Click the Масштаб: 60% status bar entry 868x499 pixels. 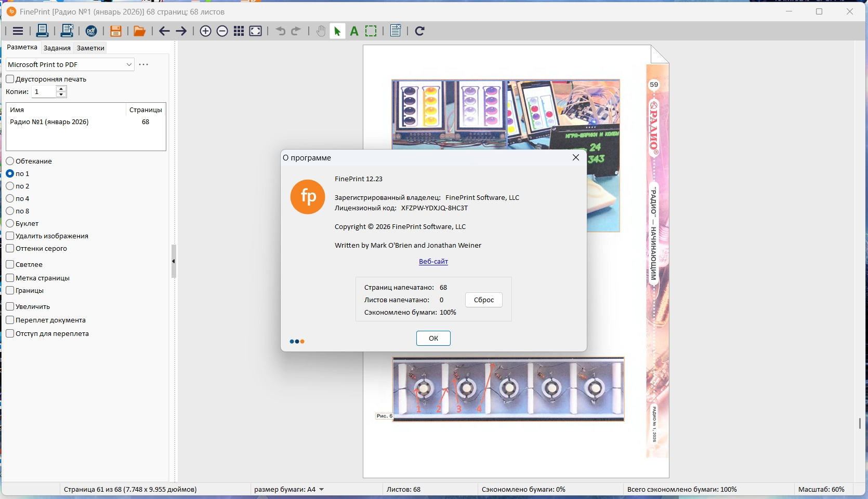pyautogui.click(x=821, y=489)
